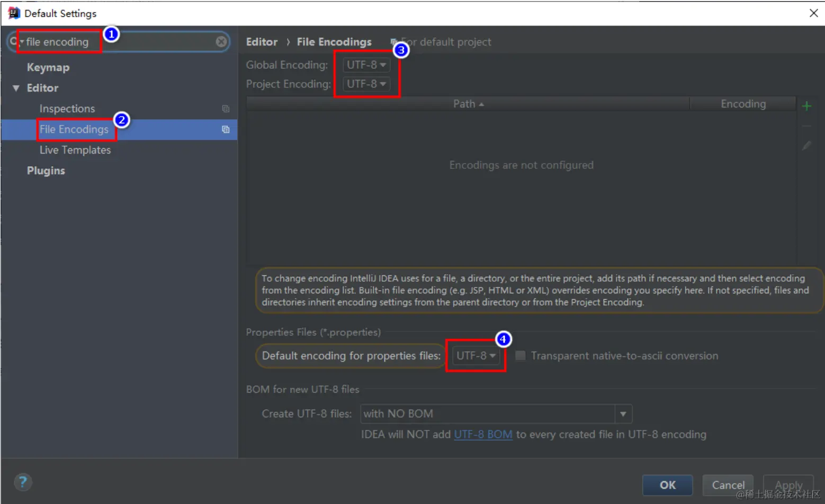Open search history via magnifier icon
This screenshot has width=825, height=504.
click(x=15, y=41)
